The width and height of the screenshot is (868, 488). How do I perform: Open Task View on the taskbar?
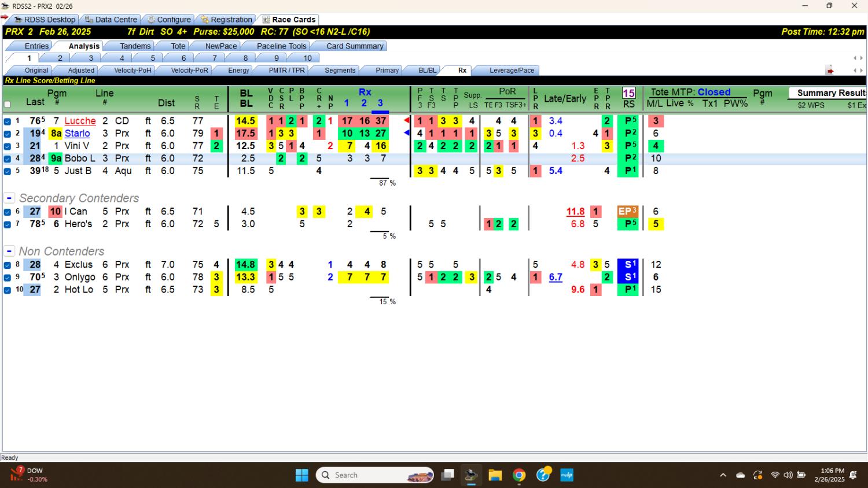coord(447,475)
